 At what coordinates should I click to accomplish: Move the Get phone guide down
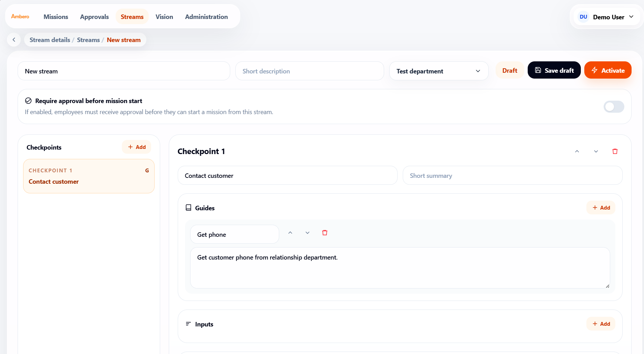pyautogui.click(x=308, y=233)
